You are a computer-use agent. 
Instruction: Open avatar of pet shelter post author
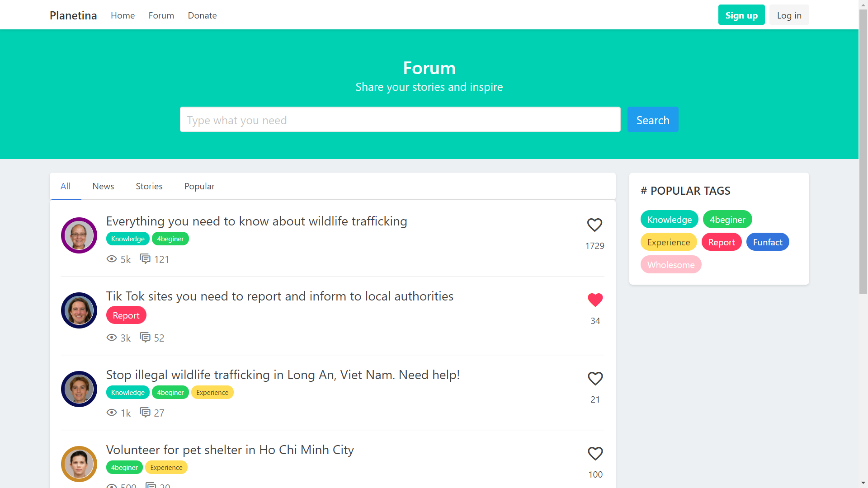[79, 464]
